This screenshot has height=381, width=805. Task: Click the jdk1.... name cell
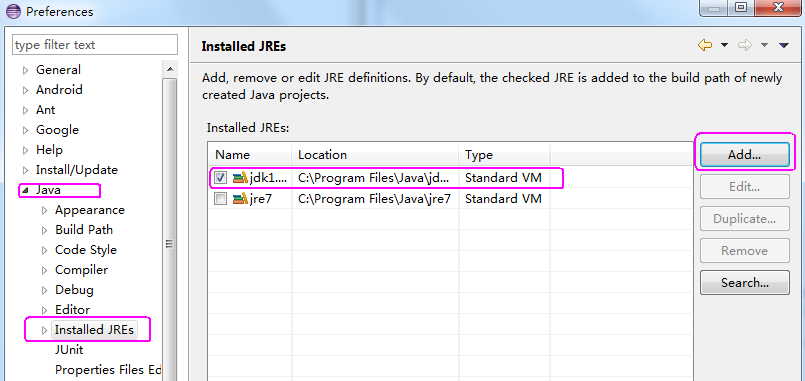coord(269,178)
